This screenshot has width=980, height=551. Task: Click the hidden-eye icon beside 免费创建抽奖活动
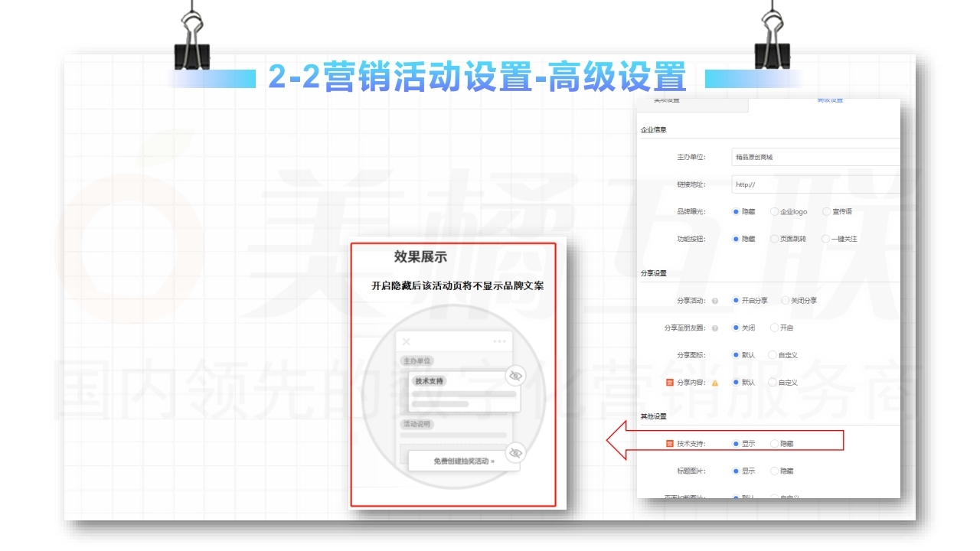tap(516, 452)
